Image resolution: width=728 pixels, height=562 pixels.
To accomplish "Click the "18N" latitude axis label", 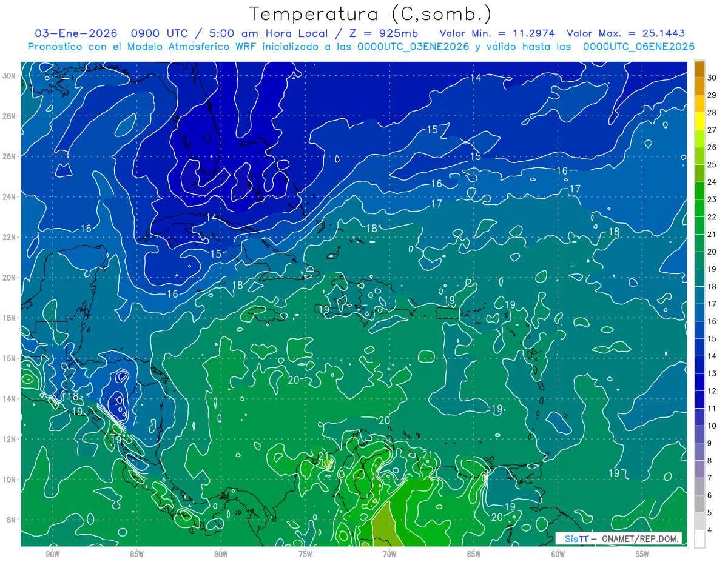I will click(x=10, y=318).
